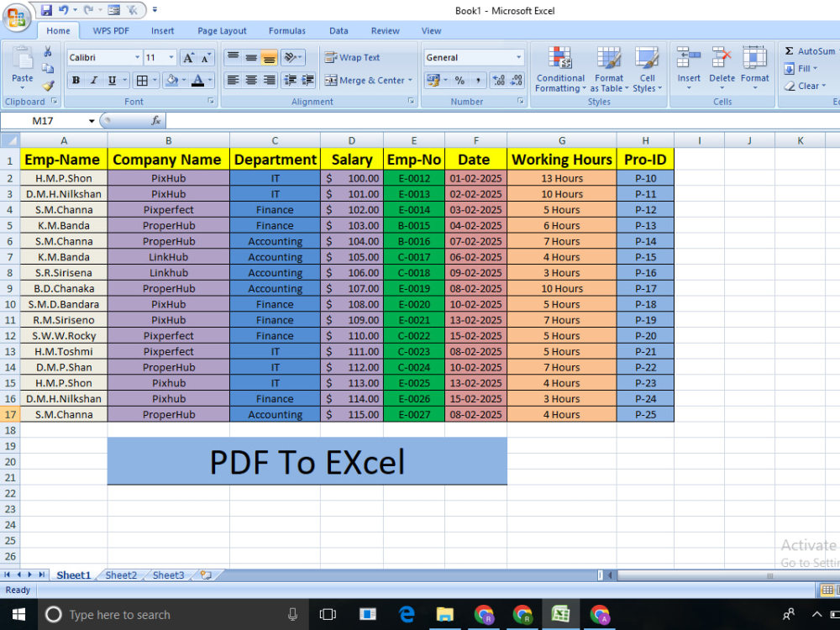Increase indent of cell contents
The width and height of the screenshot is (840, 630).
coord(308,81)
